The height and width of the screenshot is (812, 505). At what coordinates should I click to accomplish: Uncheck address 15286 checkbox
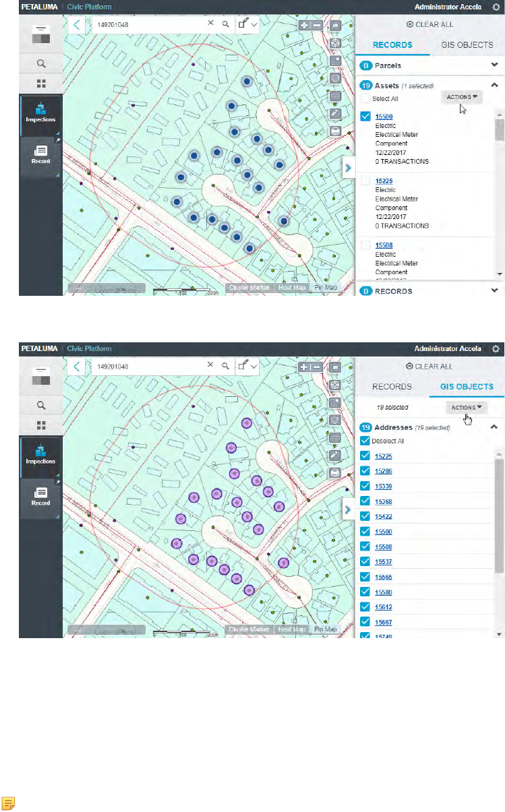[x=365, y=471]
